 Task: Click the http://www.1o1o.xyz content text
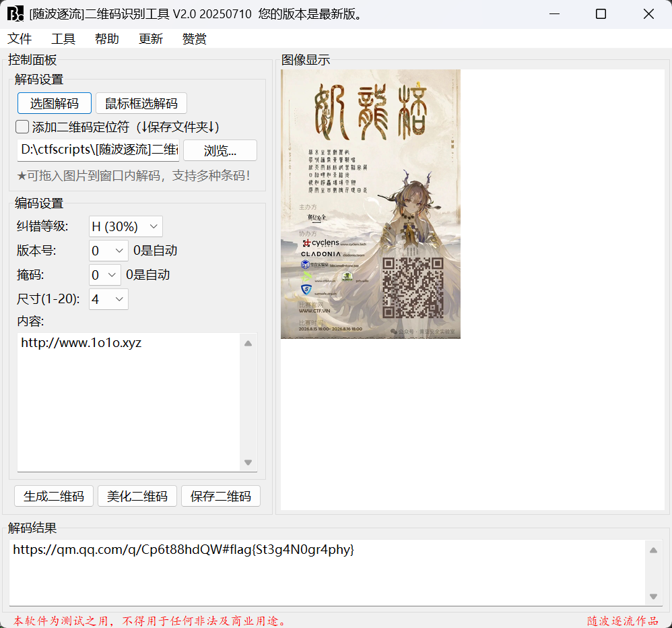coord(81,343)
